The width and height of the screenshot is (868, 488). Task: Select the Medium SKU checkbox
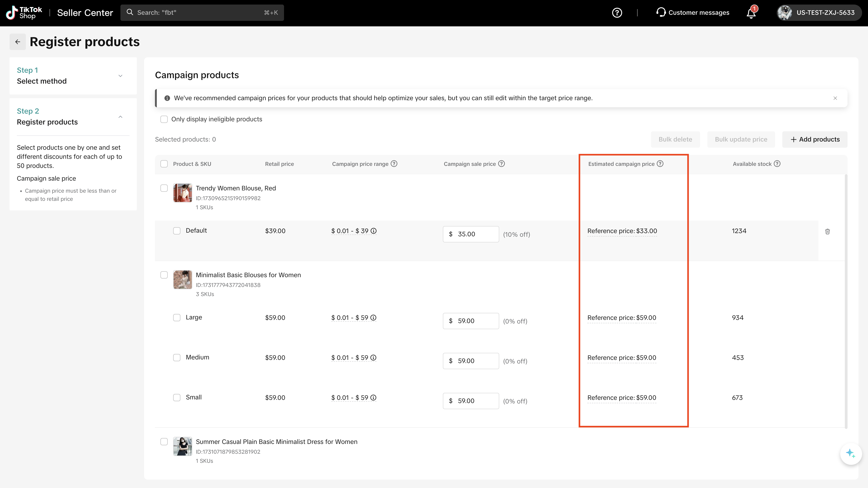click(x=177, y=358)
